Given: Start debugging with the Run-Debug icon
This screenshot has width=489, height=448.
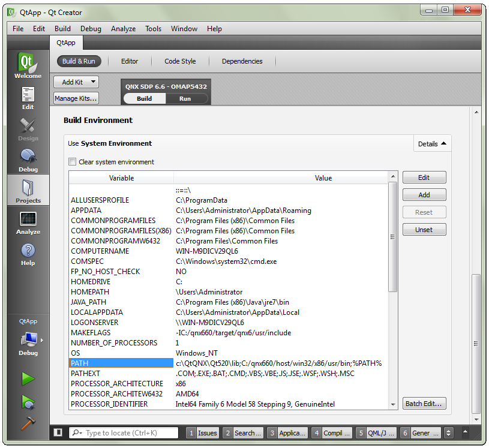Looking at the screenshot, I should pyautogui.click(x=28, y=401).
